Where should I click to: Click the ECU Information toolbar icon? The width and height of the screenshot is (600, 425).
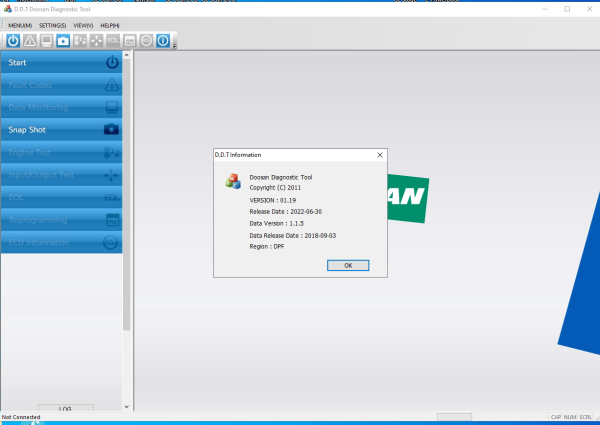click(146, 41)
